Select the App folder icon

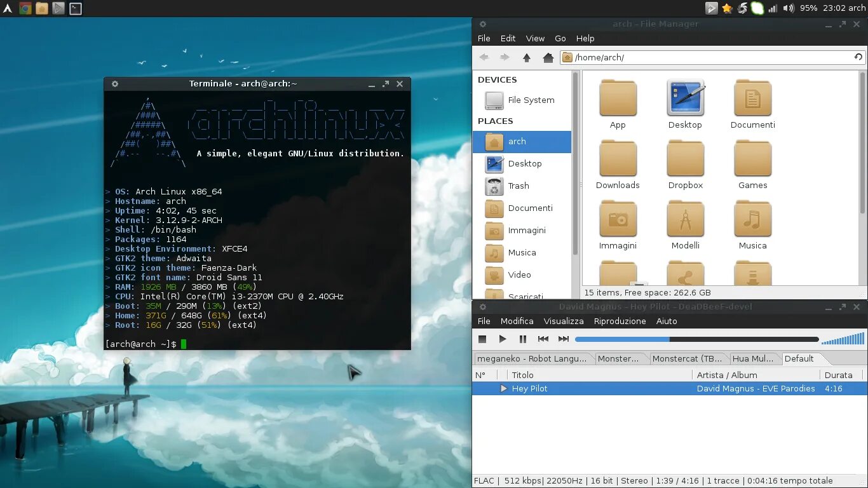coord(618,105)
